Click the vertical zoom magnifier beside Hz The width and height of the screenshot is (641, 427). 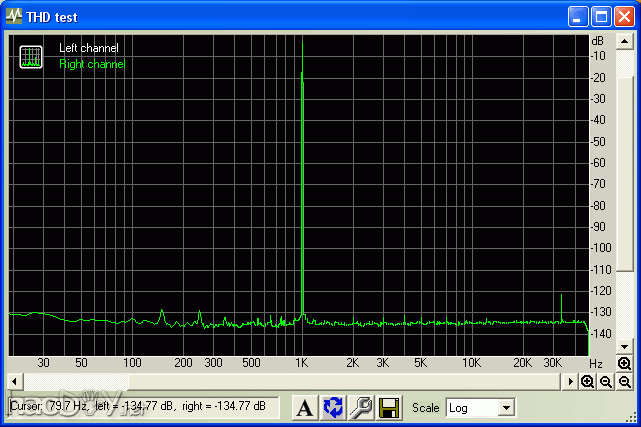click(624, 364)
